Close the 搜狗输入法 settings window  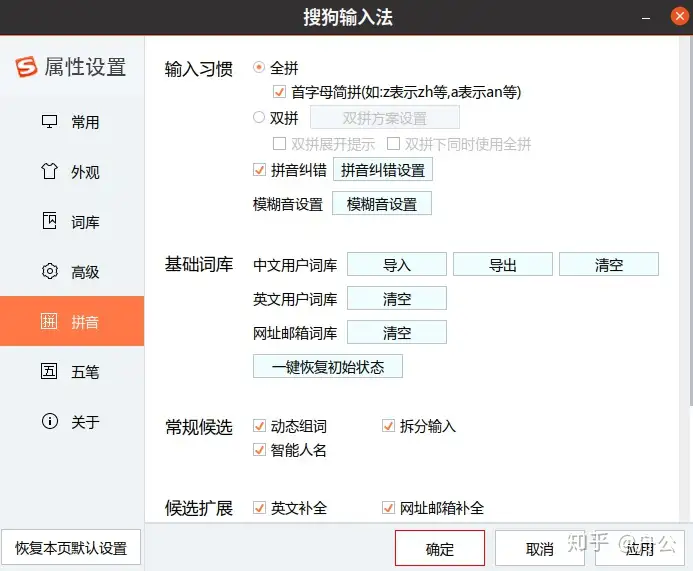pyautogui.click(x=680, y=17)
